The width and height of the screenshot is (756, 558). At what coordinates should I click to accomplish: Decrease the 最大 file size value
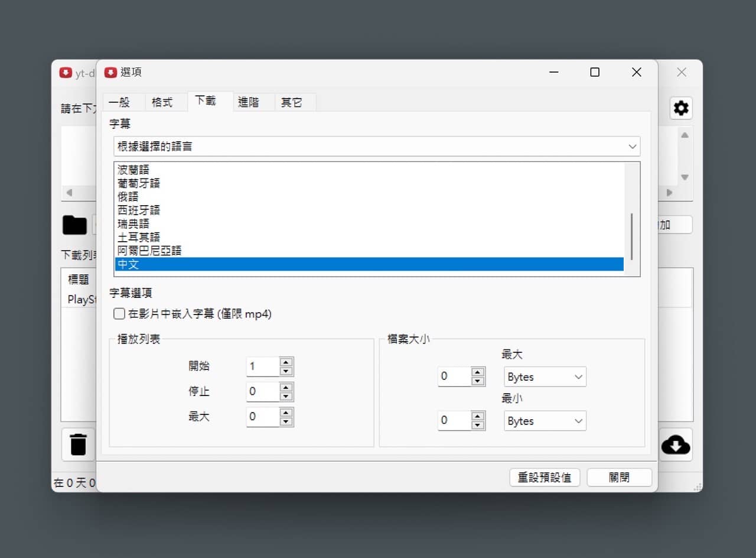click(x=478, y=381)
